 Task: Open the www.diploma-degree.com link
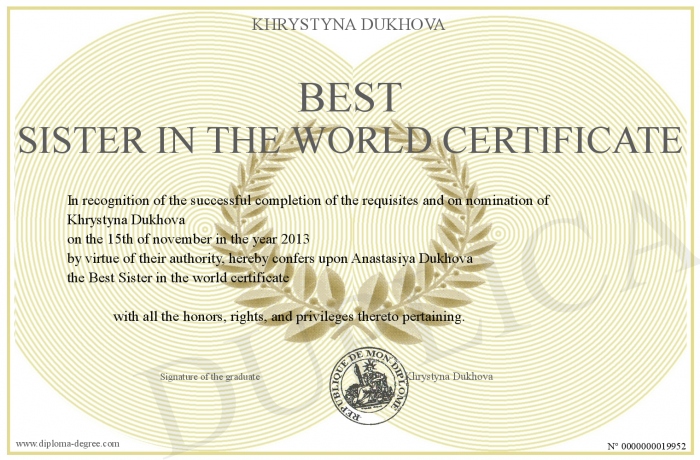tap(68, 443)
